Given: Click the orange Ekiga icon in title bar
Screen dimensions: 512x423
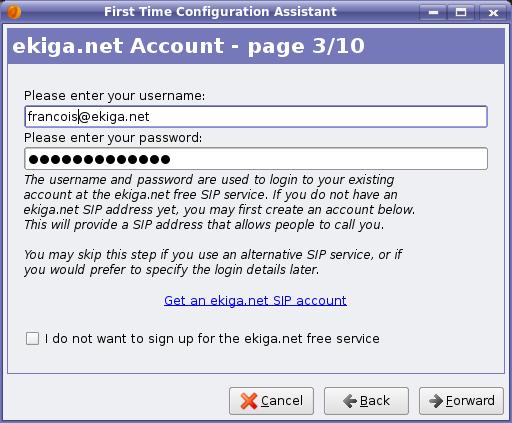Looking at the screenshot, I should [13, 12].
